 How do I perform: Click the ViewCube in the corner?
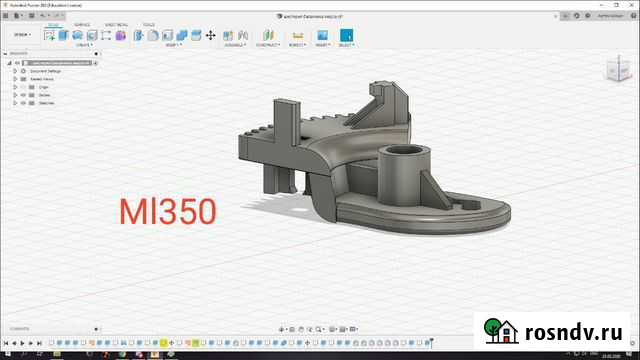pyautogui.click(x=618, y=69)
